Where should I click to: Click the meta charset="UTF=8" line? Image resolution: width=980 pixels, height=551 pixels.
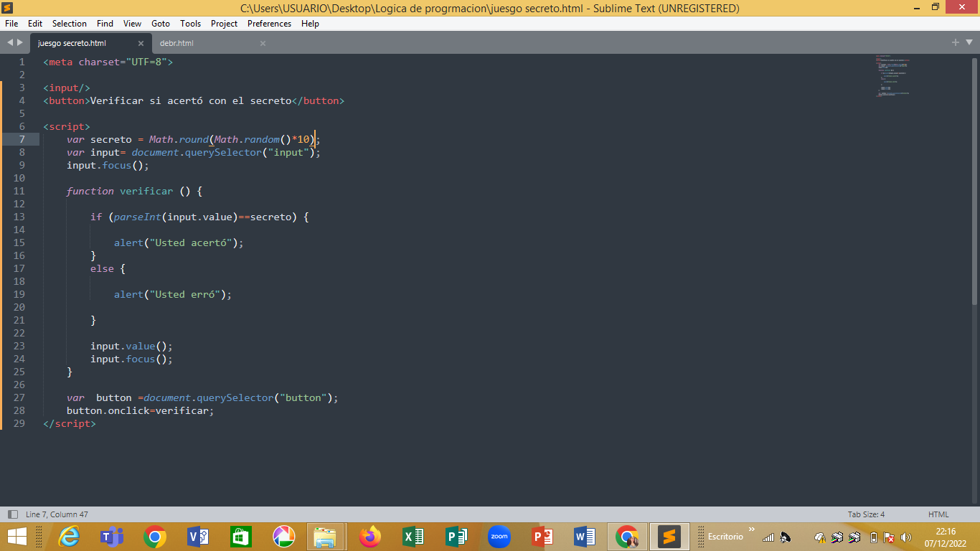pos(108,62)
